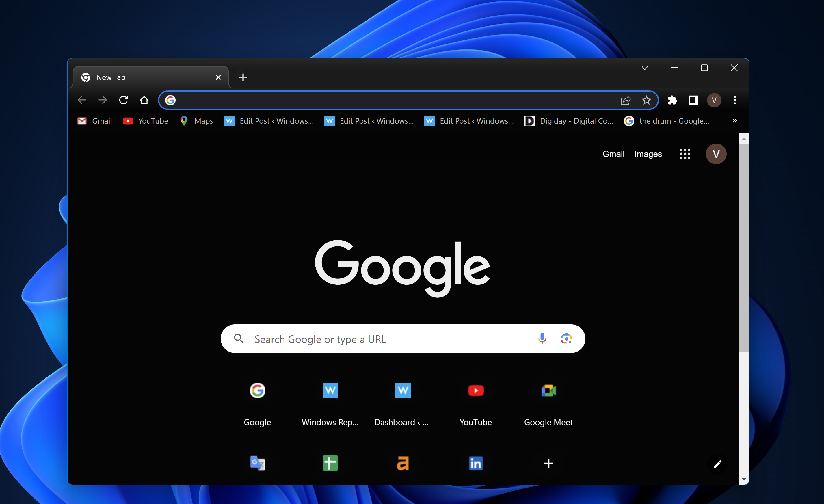Viewport: 824px width, 504px height.
Task: Open the Extensions puzzle icon
Action: click(672, 100)
